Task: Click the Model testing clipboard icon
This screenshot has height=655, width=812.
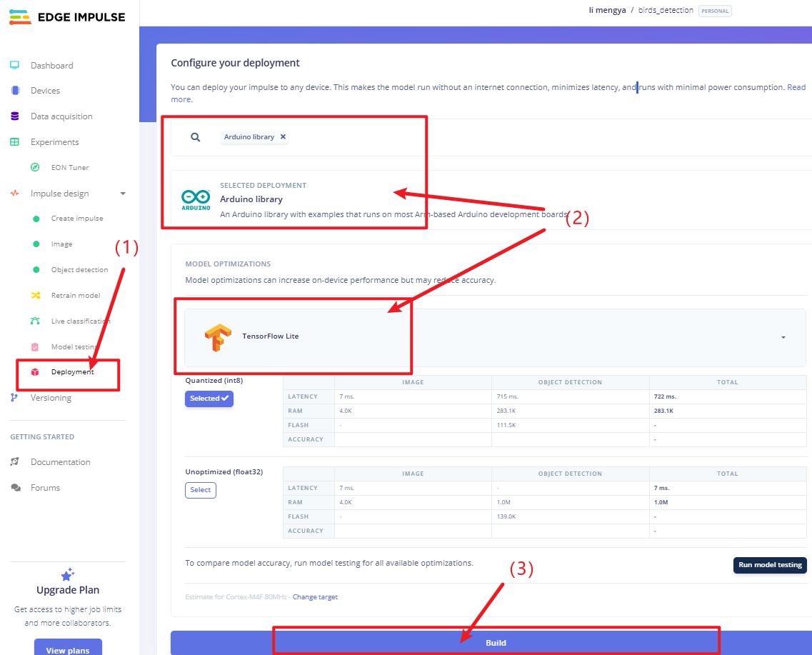Action: pos(35,346)
